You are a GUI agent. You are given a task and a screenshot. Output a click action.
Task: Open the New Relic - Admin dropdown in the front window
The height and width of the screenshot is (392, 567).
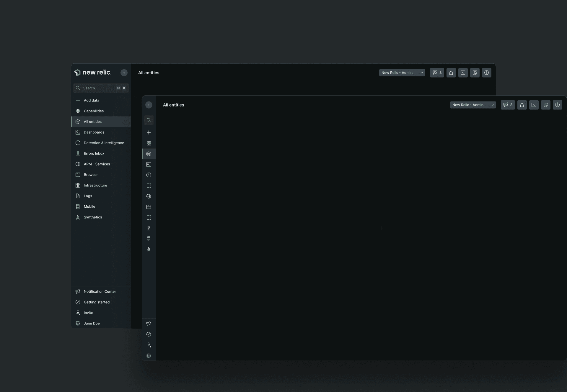(x=473, y=105)
